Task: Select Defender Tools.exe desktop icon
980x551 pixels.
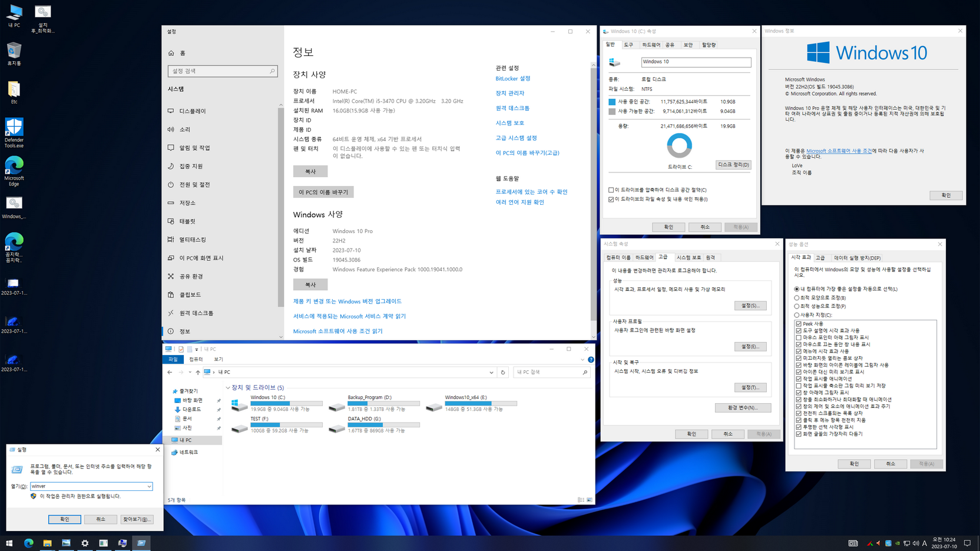Action: point(14,132)
